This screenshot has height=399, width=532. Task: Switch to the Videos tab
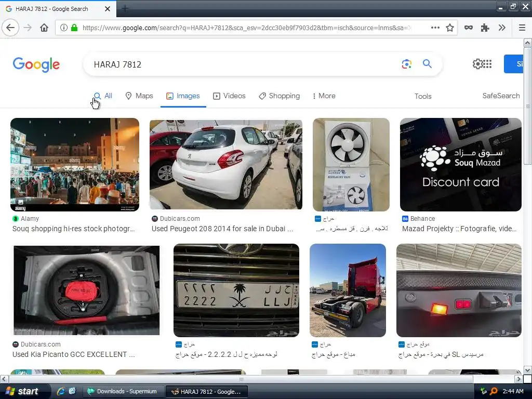[229, 96]
